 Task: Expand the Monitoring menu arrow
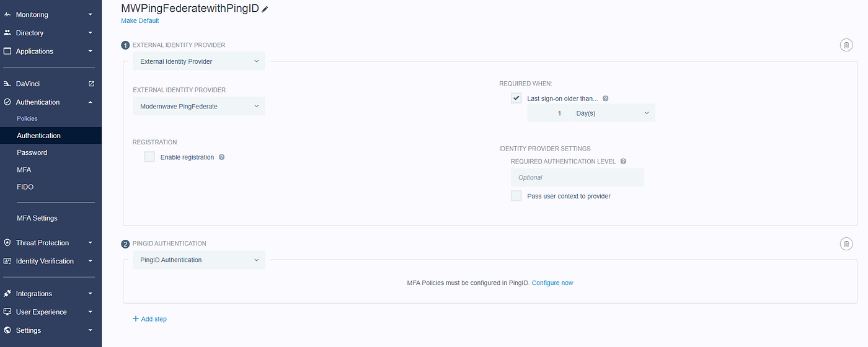[x=91, y=14]
